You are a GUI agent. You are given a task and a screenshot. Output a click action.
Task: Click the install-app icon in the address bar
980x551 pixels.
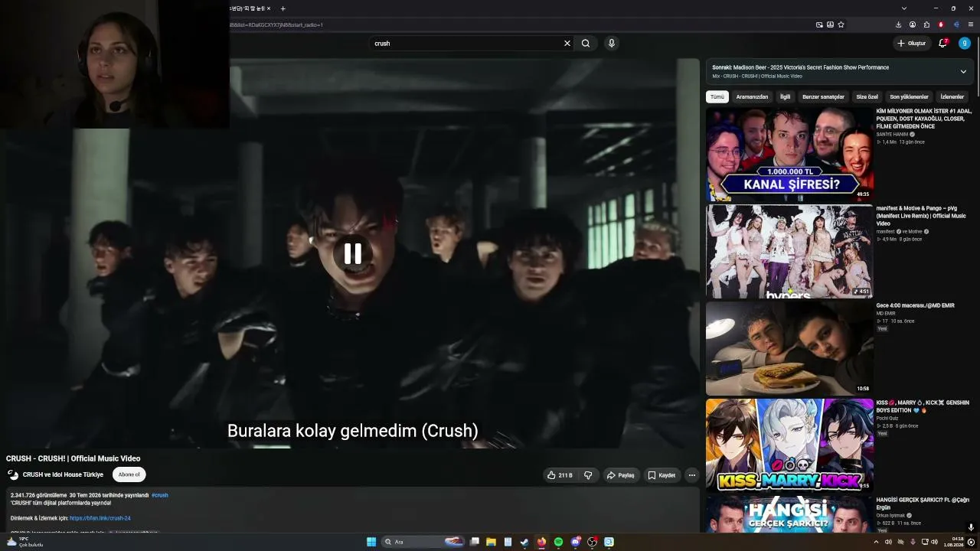pyautogui.click(x=830, y=24)
